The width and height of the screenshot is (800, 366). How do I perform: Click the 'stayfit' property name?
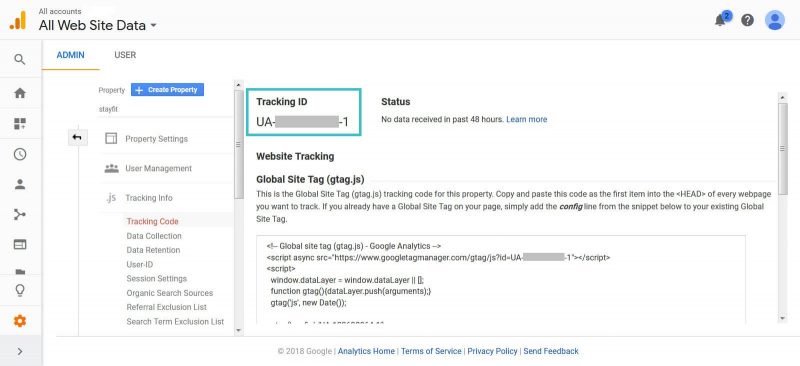pos(108,109)
